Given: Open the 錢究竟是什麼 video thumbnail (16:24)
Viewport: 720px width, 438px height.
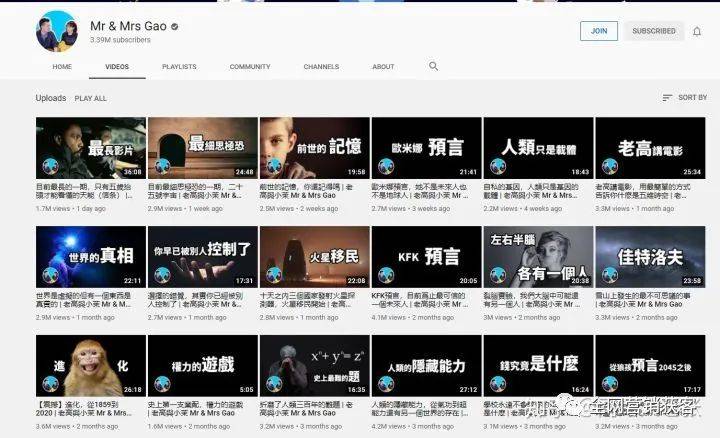Looking at the screenshot, I should [538, 365].
